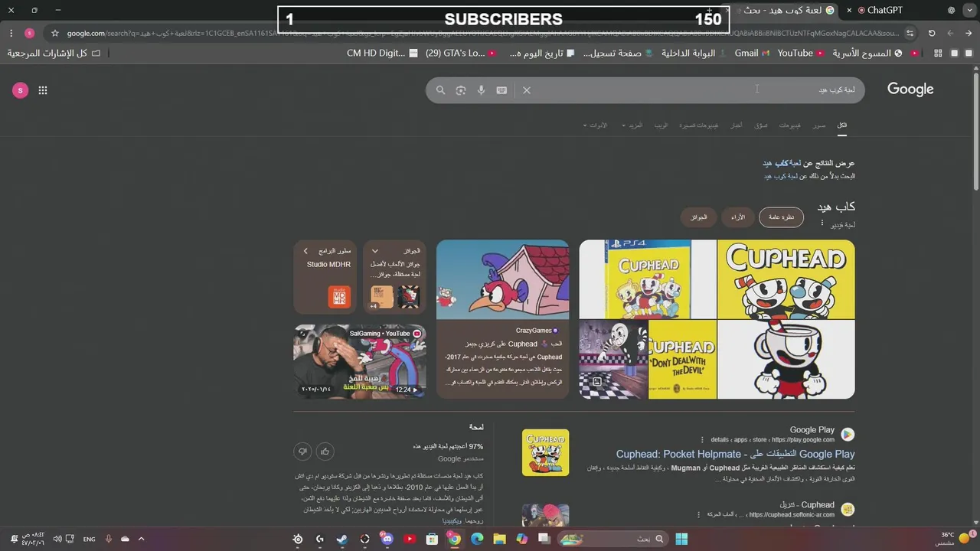Open Logitech G HUB from taskbar
This screenshot has height=551, width=980.
[x=320, y=539]
